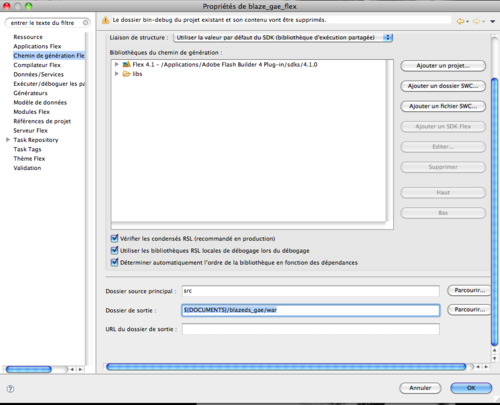Select Serveur Flex in the sidebar

(x=31, y=130)
